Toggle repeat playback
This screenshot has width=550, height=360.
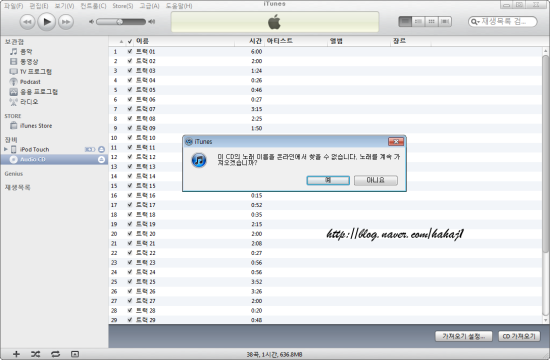click(x=55, y=354)
